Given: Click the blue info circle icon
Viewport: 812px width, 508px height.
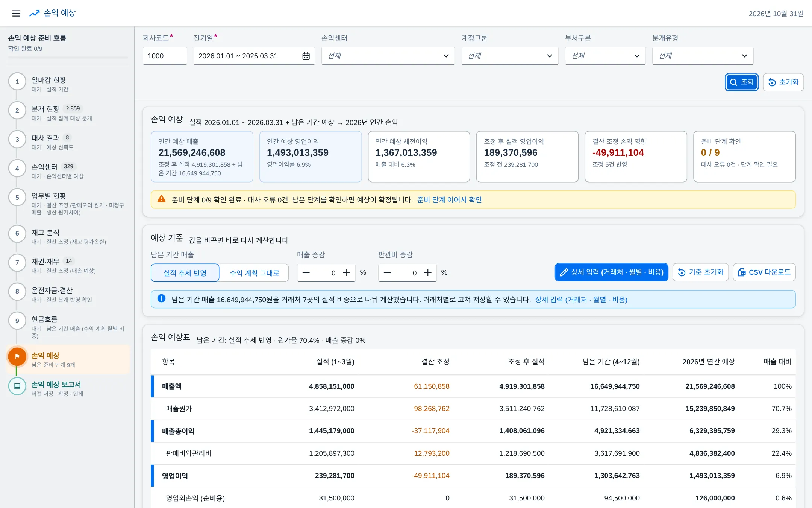Looking at the screenshot, I should (x=161, y=299).
